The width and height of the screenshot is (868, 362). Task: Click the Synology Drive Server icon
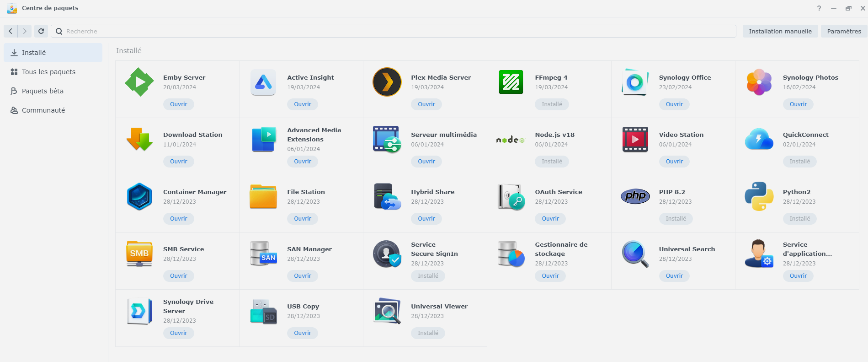(139, 311)
